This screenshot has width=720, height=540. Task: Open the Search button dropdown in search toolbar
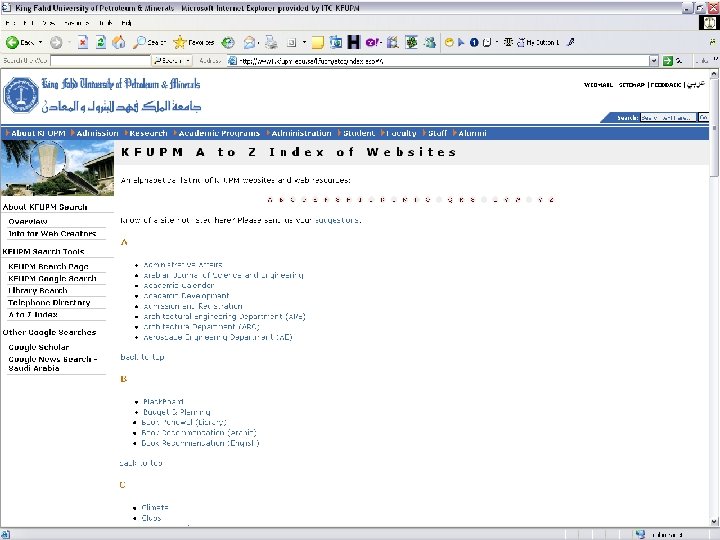(x=189, y=61)
